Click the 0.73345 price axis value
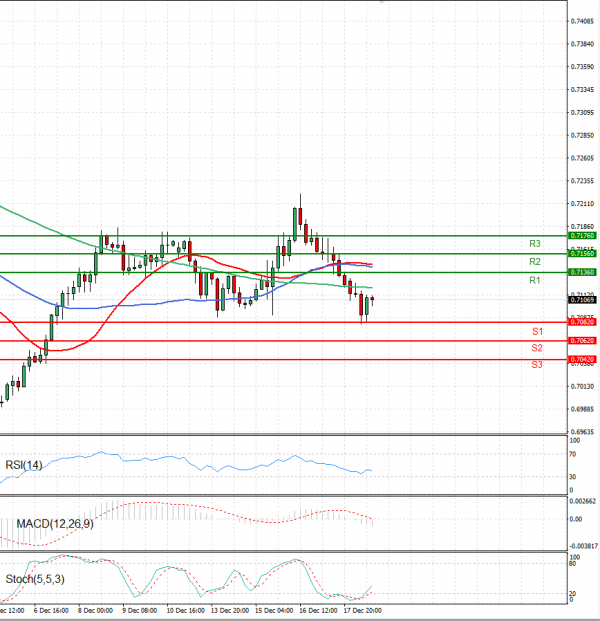This screenshot has height=621, width=600. click(582, 90)
